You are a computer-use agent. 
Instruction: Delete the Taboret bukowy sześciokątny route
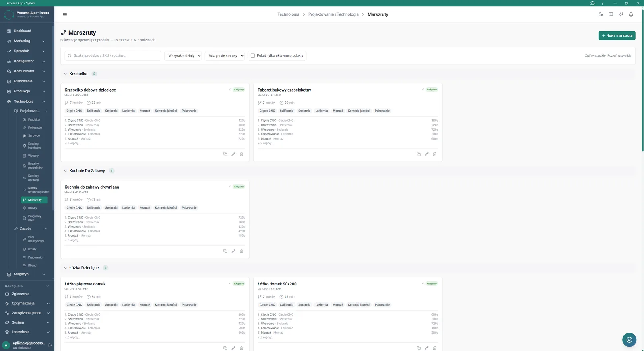pyautogui.click(x=435, y=154)
